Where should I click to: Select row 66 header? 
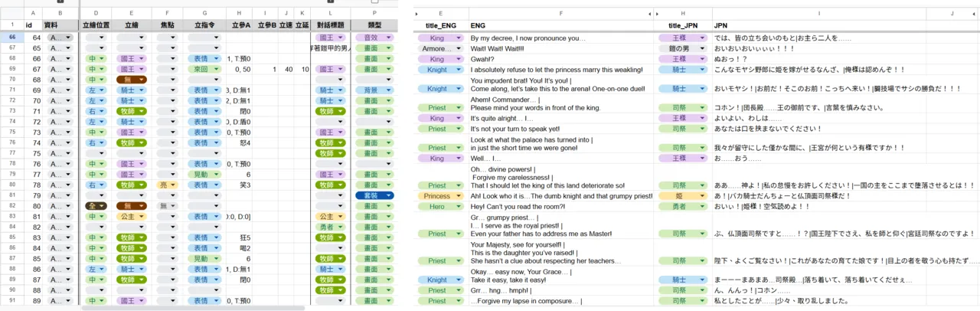pos(11,37)
